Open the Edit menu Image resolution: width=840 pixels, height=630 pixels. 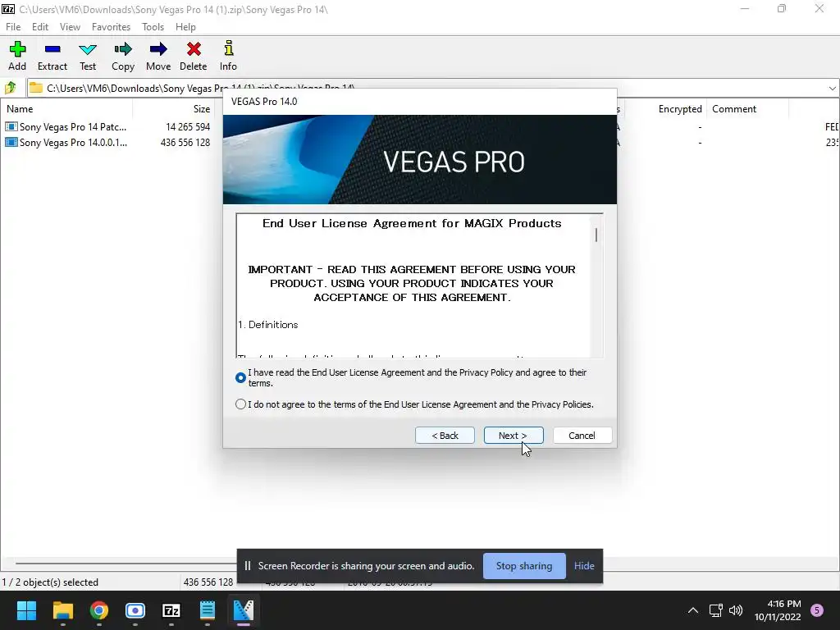[39, 27]
